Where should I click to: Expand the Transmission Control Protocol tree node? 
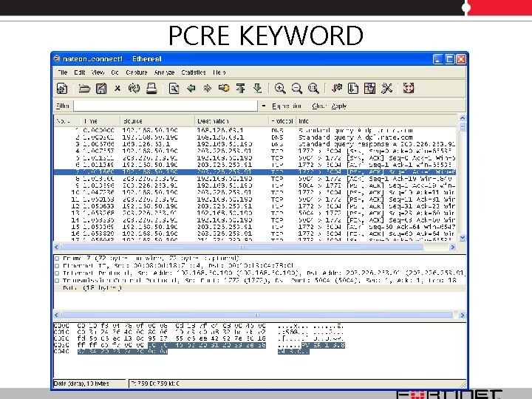(x=57, y=281)
